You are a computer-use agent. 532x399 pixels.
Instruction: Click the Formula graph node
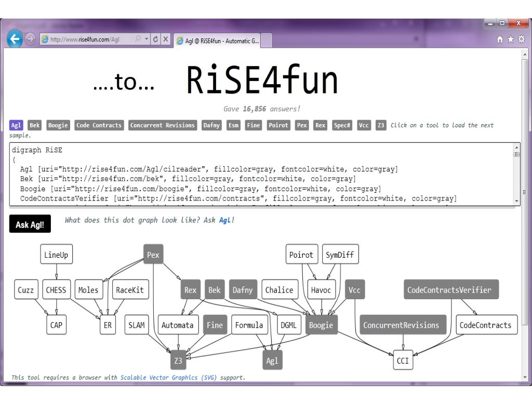point(250,325)
